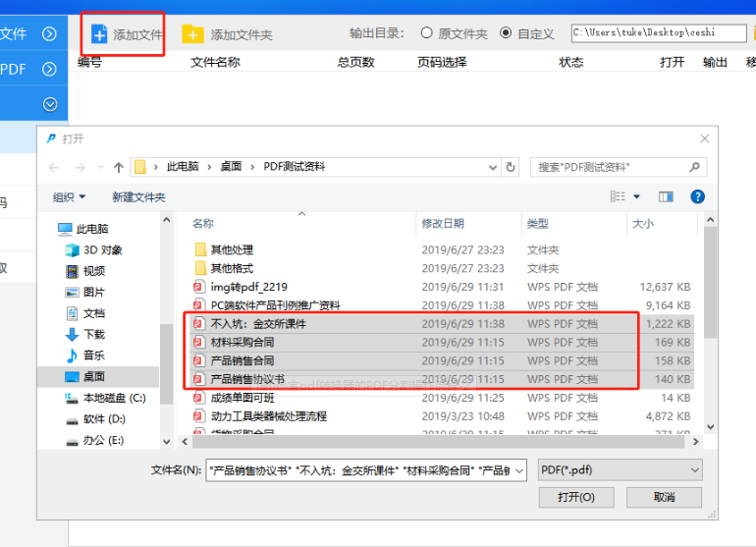Click the Add File plus icon
The image size is (756, 547).
(x=99, y=34)
